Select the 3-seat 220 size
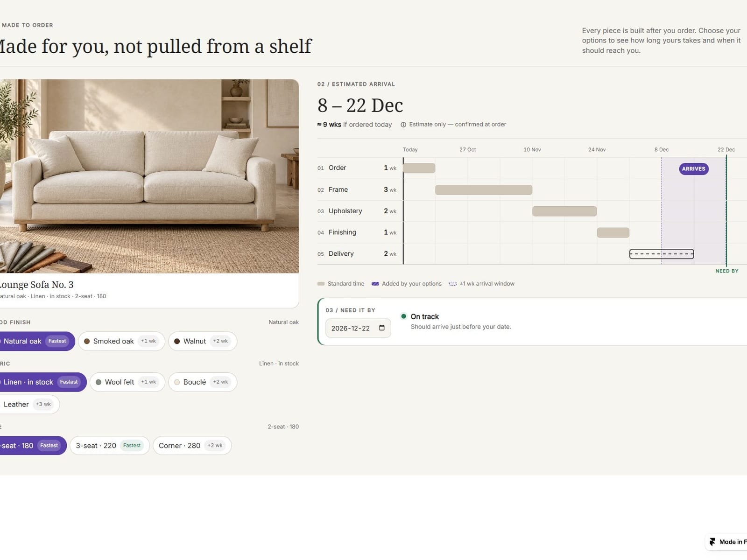The image size is (747, 560). tap(110, 446)
